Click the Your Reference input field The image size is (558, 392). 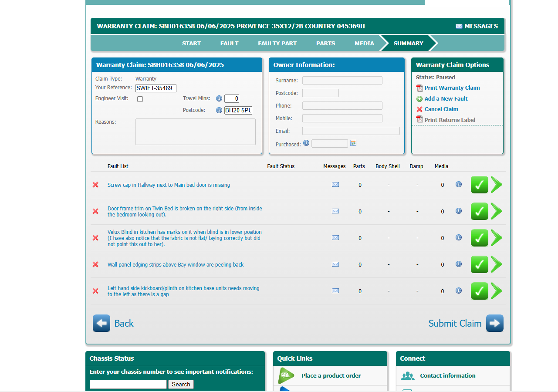point(156,88)
